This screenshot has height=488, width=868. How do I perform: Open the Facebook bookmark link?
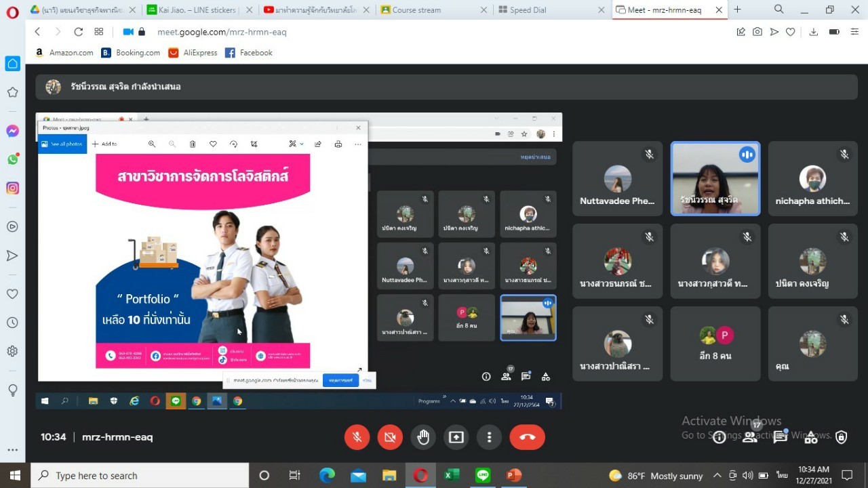point(249,53)
